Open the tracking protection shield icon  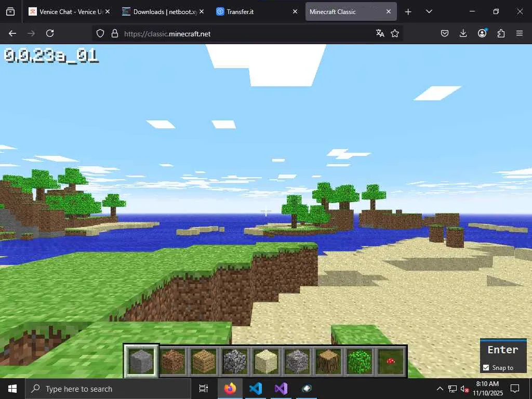point(100,33)
